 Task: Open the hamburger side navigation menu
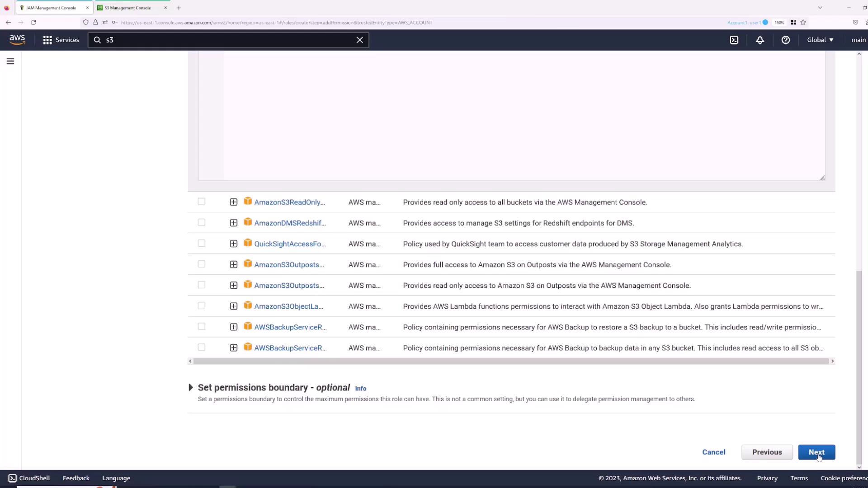10,61
